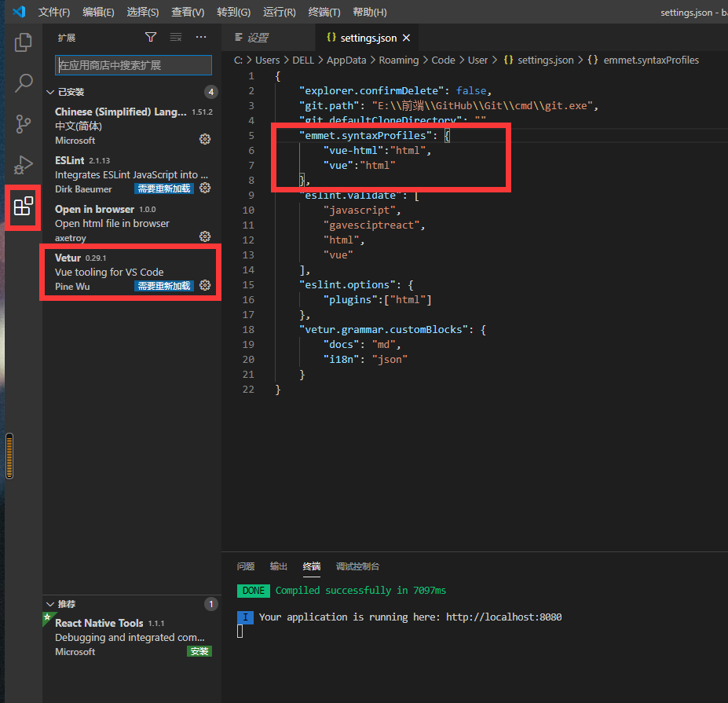Open the 帮助(H) menu
The height and width of the screenshot is (703, 728).
coord(370,12)
